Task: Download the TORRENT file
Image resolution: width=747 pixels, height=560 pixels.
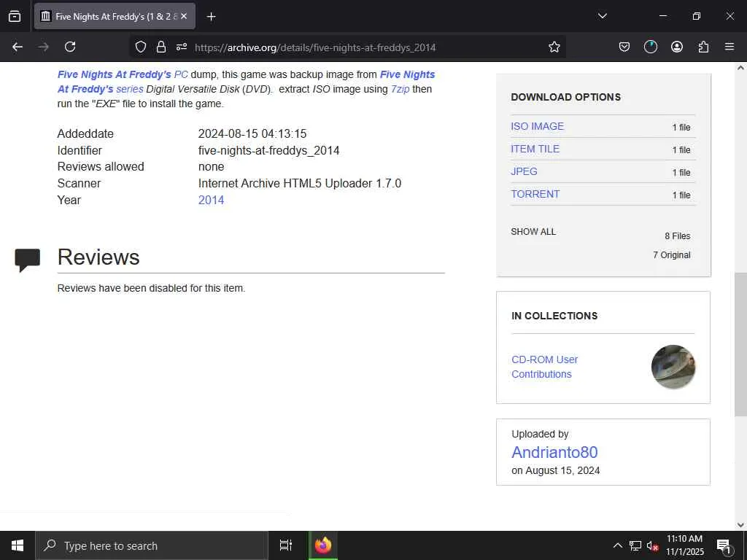Action: 535,194
